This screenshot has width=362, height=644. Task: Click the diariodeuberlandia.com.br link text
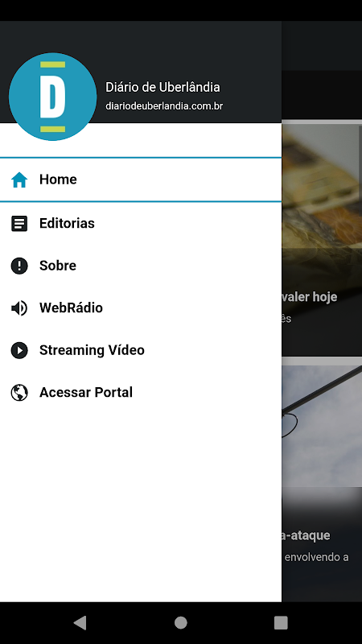164,106
